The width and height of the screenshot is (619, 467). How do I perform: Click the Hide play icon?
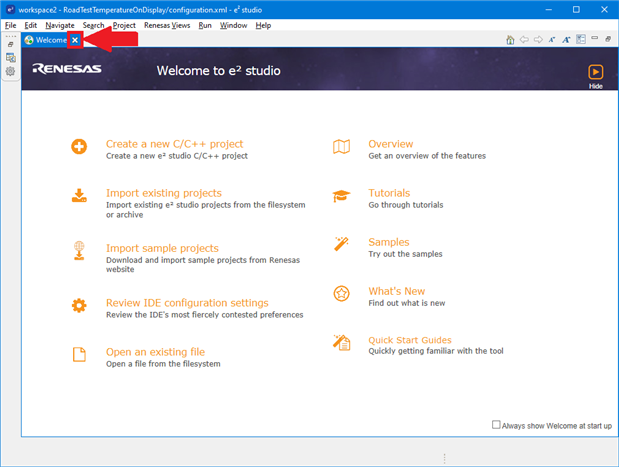595,72
